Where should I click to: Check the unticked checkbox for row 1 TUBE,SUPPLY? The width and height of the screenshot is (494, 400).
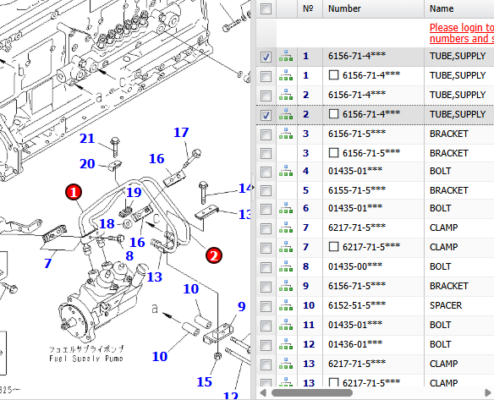pos(266,76)
